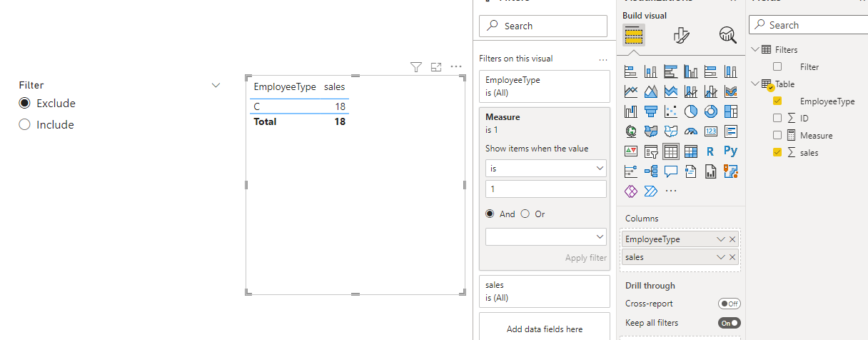Select the Funnel chart visual

point(651,111)
